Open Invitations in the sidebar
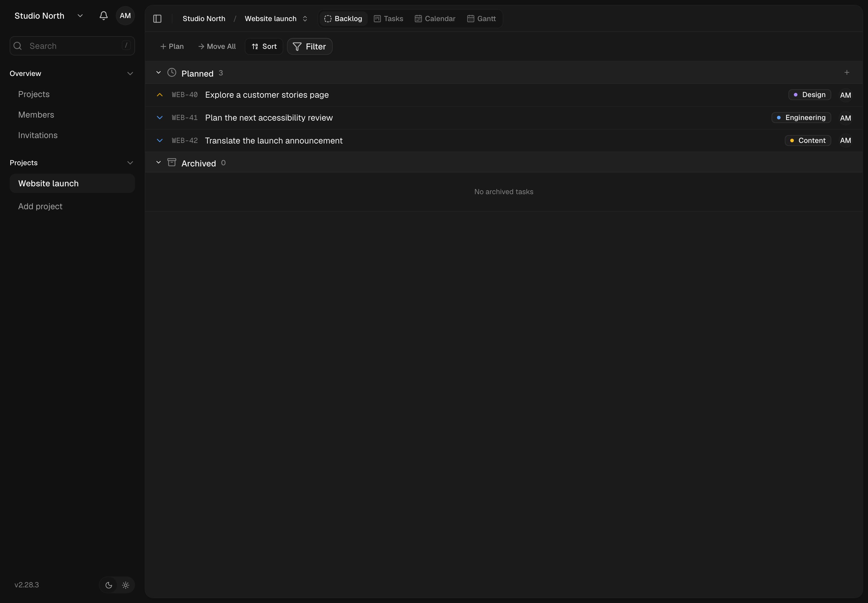Viewport: 868px width, 603px height. point(72,135)
